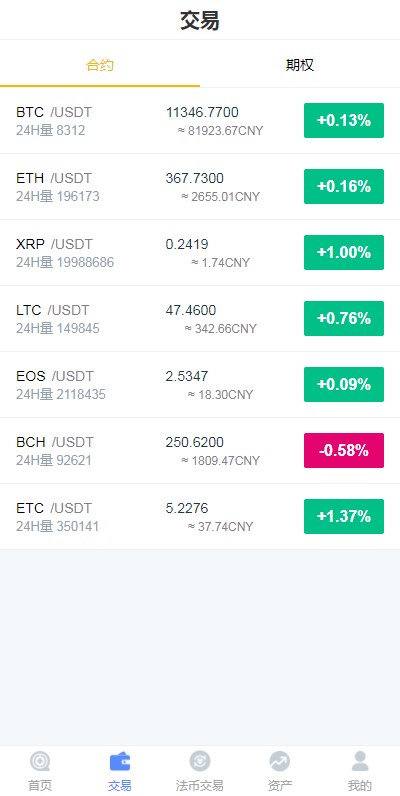Select the BCH price 250.6200

click(x=194, y=442)
